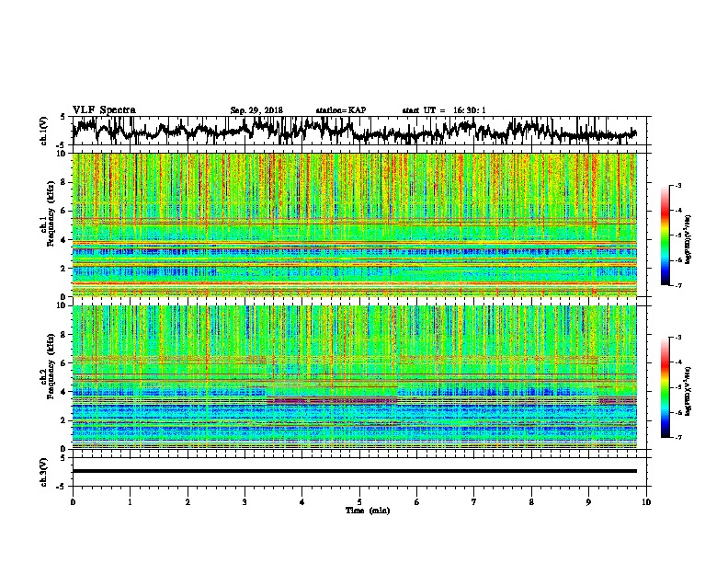This screenshot has height=563, width=728.
Task: Click time axis tick label "3"
Action: pyautogui.click(x=245, y=502)
